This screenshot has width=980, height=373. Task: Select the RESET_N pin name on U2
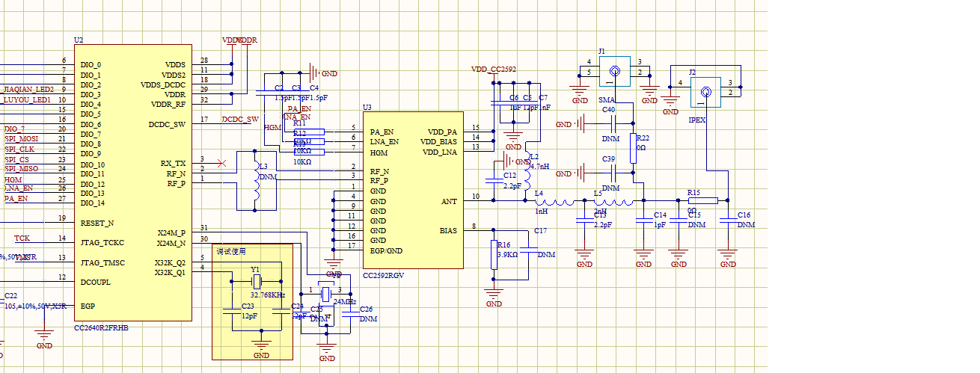pos(97,223)
